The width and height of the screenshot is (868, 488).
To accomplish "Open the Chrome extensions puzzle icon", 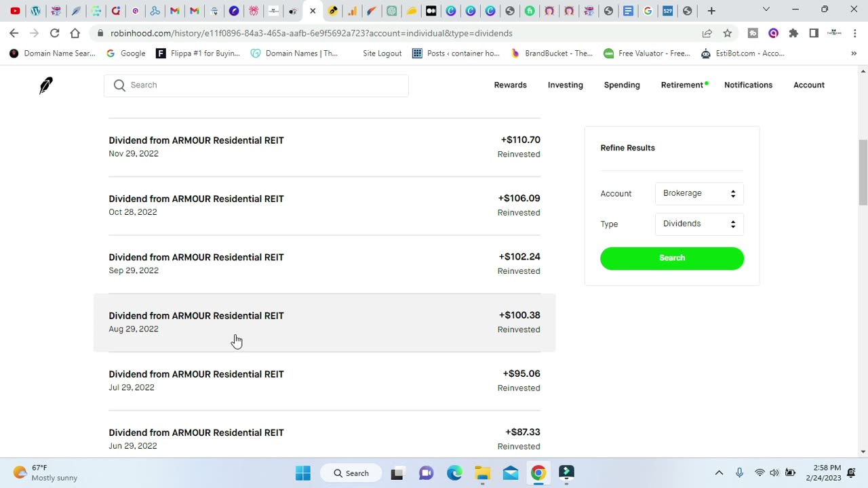I will 793,33.
